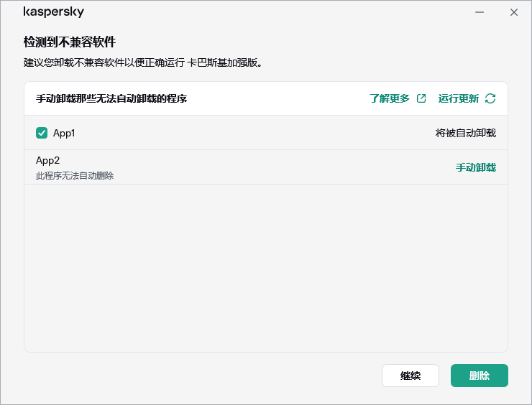The width and height of the screenshot is (532, 405).
Task: Click the 检测到不兼容软件 heading
Action: [x=70, y=42]
